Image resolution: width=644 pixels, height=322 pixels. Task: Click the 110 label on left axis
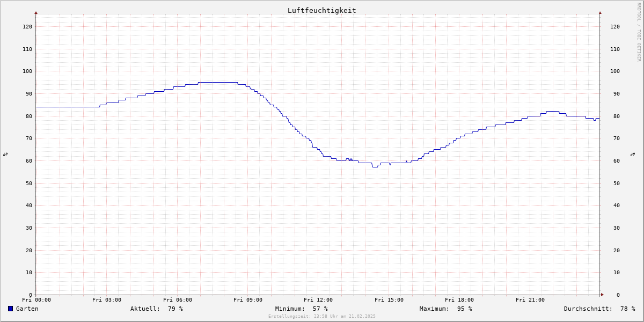(27, 49)
